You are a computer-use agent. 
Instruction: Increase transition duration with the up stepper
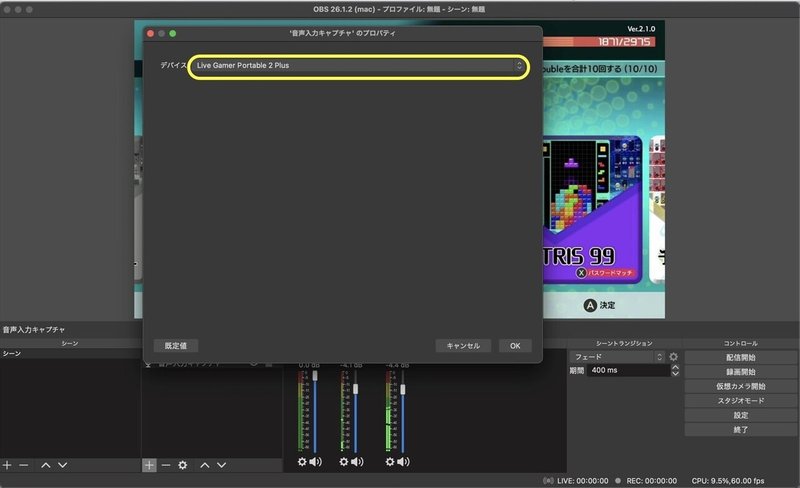point(675,367)
